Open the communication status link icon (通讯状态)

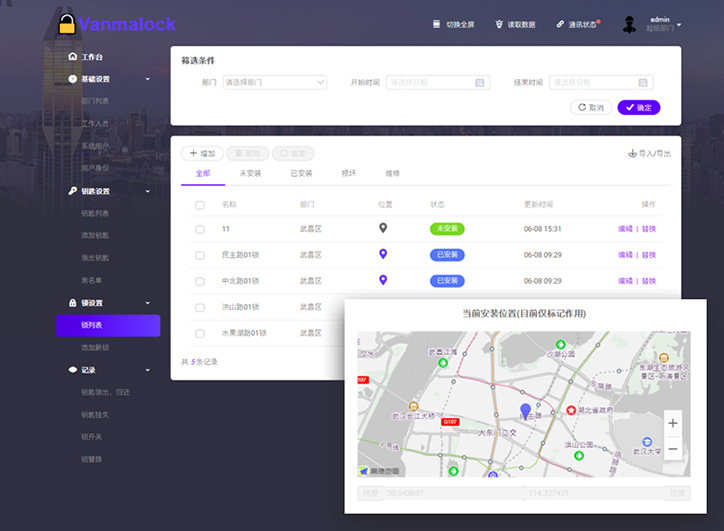(x=561, y=24)
